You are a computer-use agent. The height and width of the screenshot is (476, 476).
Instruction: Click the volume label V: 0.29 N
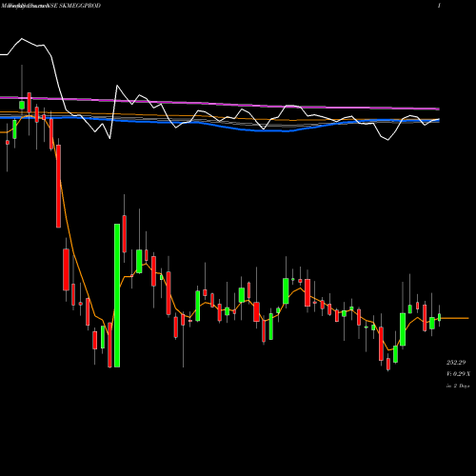458,374
